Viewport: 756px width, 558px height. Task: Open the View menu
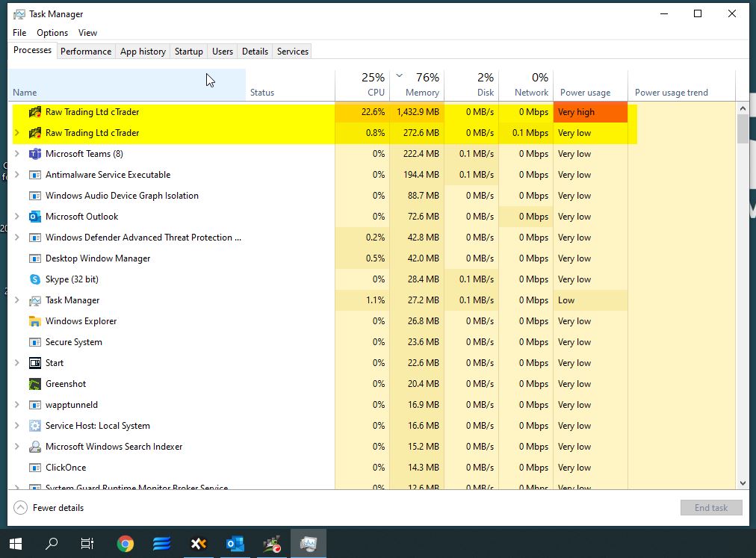pos(87,33)
